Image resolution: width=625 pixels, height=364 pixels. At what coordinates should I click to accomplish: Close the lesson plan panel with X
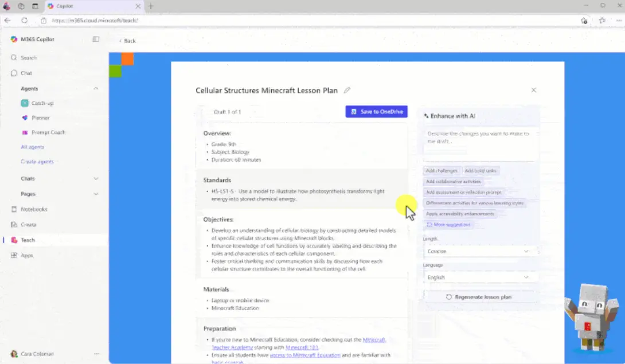534,90
